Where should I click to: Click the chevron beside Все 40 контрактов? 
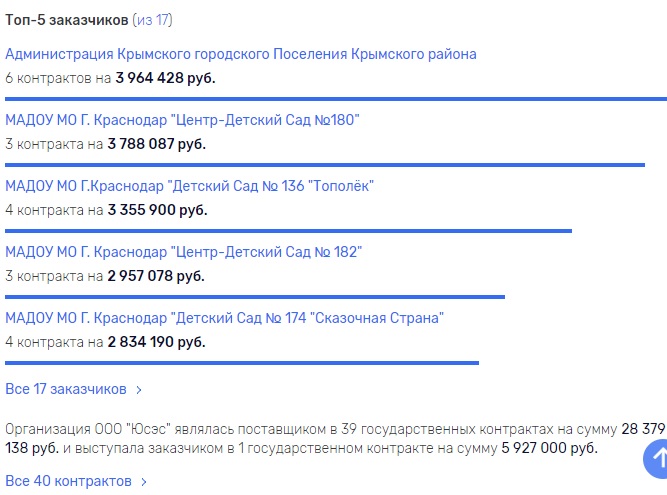(144, 482)
